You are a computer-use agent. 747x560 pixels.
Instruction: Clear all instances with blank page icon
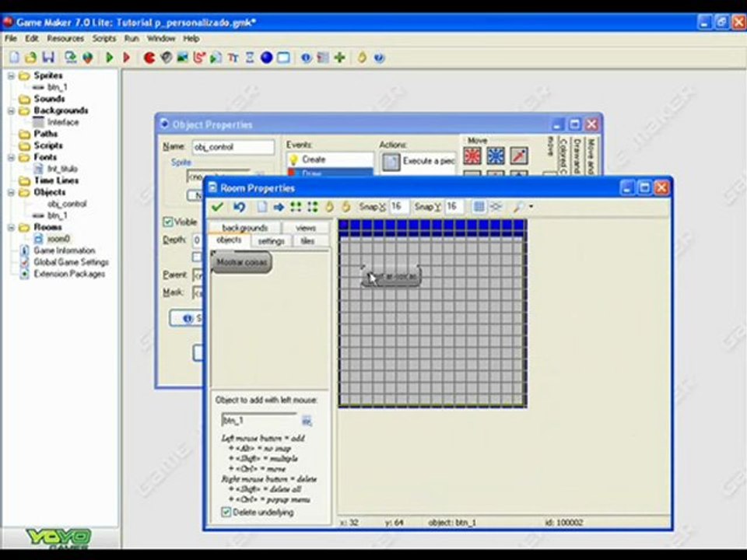tap(262, 207)
